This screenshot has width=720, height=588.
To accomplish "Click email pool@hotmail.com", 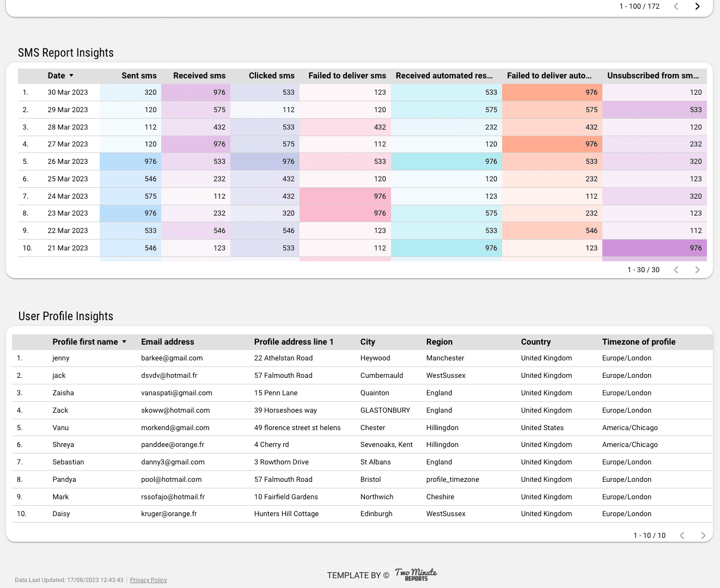I will [x=172, y=480].
